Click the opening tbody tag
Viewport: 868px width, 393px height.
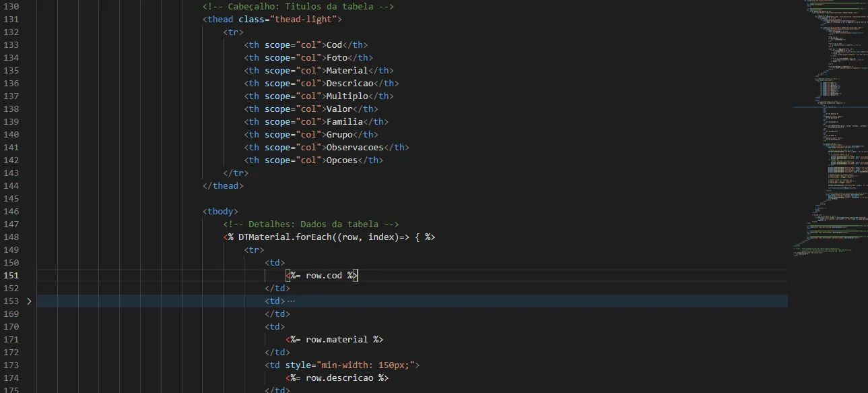(220, 212)
